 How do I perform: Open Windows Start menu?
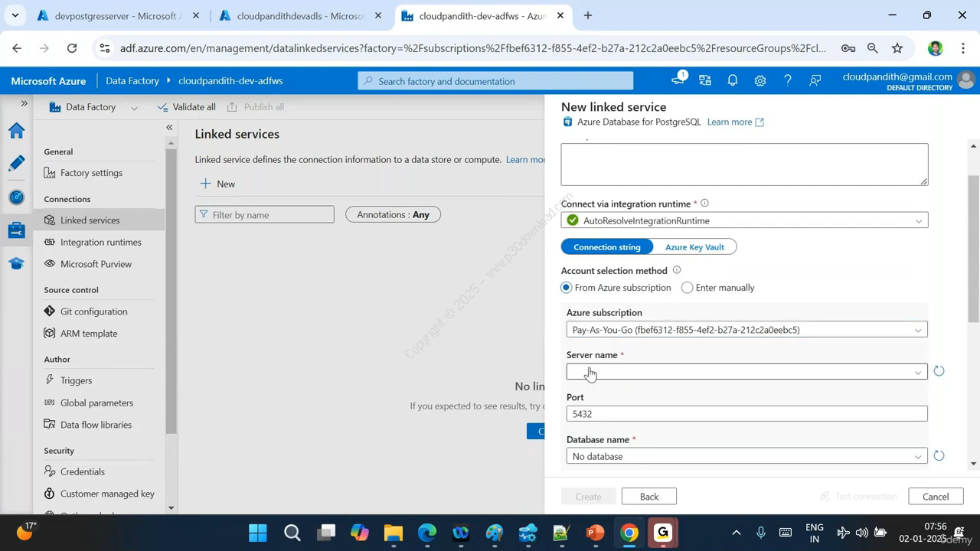[x=258, y=533]
